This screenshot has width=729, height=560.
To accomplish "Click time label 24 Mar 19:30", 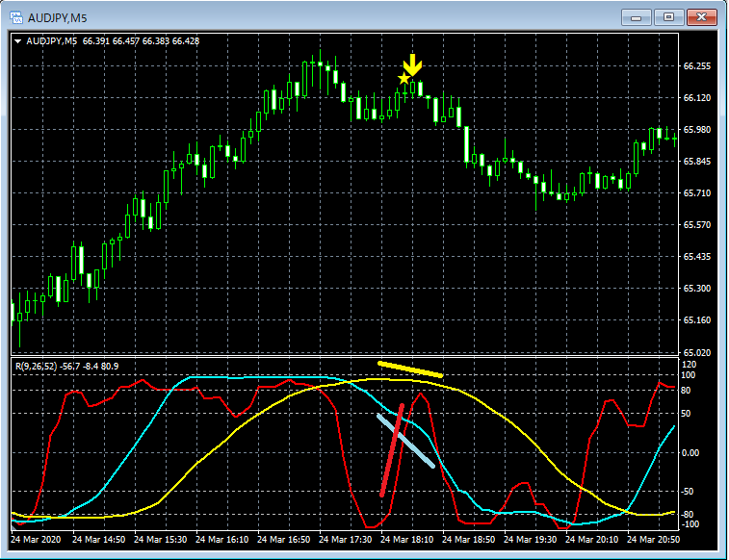I will click(x=530, y=540).
